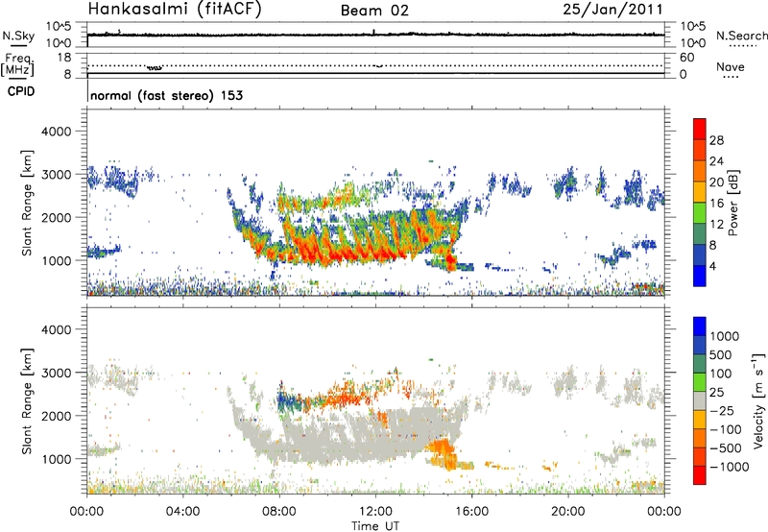Screen dimensions: 768x532
Task: Click the 18 tick of frequency axis
Action: (64, 58)
